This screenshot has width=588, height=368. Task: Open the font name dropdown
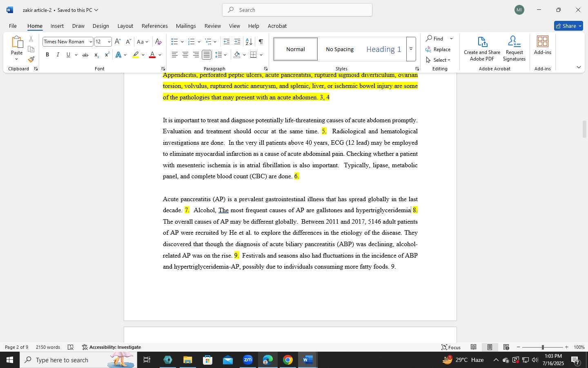[91, 42]
